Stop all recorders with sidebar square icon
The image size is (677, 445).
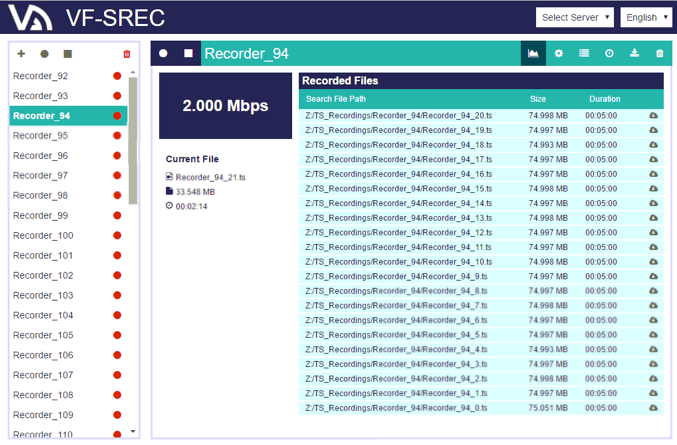pos(67,54)
